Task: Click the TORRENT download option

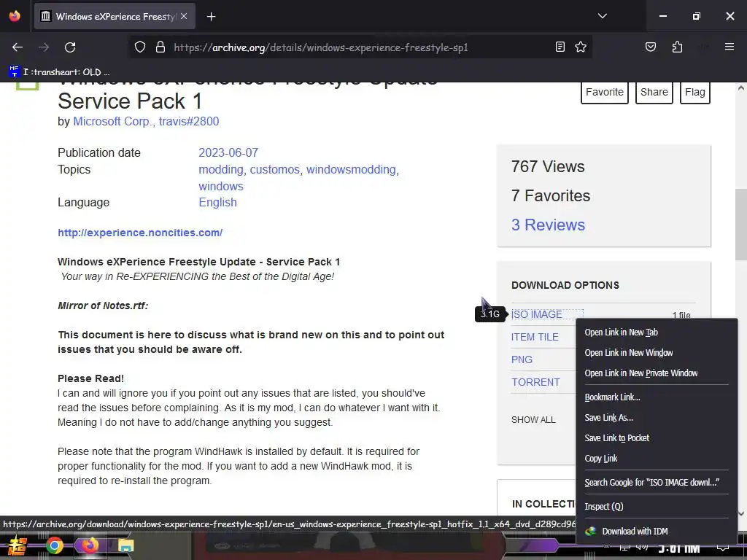Action: 535,382
